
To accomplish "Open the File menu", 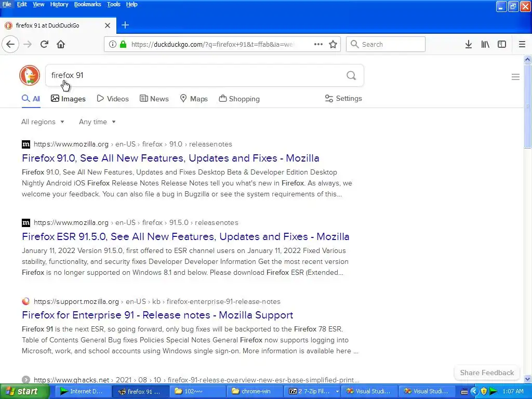I will point(7,4).
